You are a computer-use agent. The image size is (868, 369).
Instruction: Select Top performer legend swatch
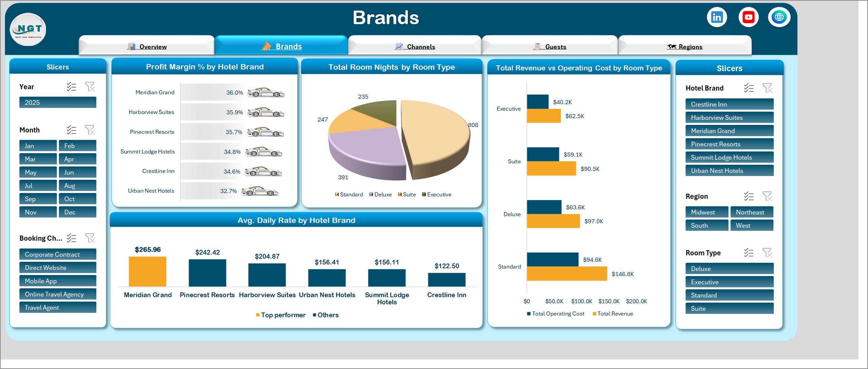pyautogui.click(x=258, y=315)
